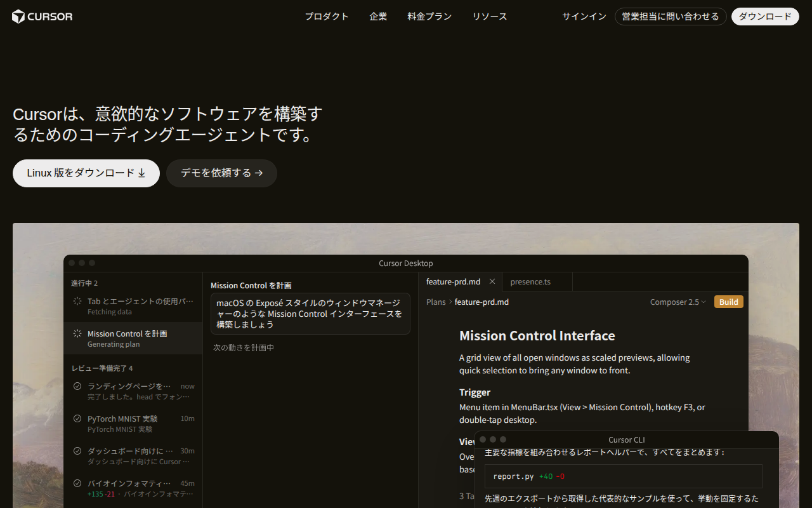This screenshot has height=508, width=812.
Task: Click 営業担当に問い合わせる button
Action: coord(671,17)
